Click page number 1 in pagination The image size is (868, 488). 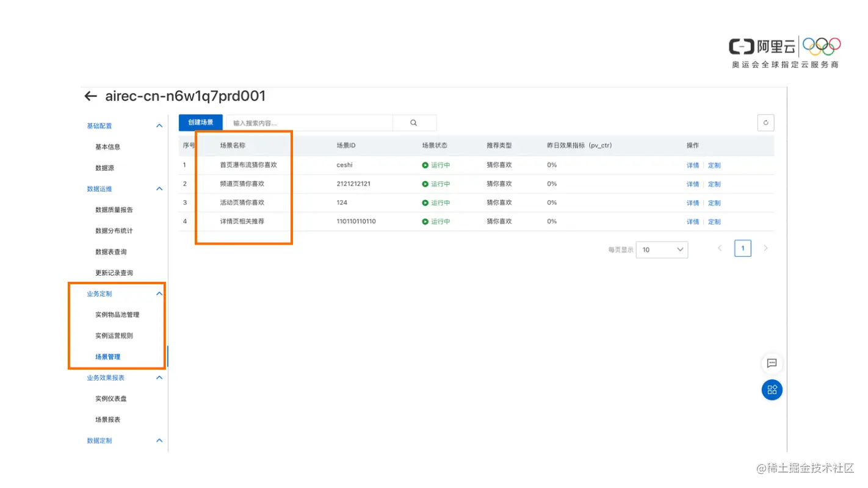click(742, 248)
